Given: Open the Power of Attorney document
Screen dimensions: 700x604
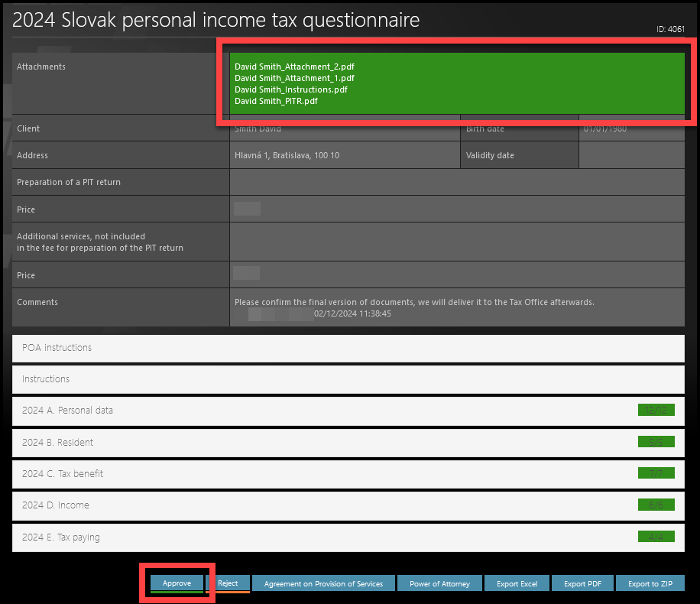Looking at the screenshot, I should [439, 583].
